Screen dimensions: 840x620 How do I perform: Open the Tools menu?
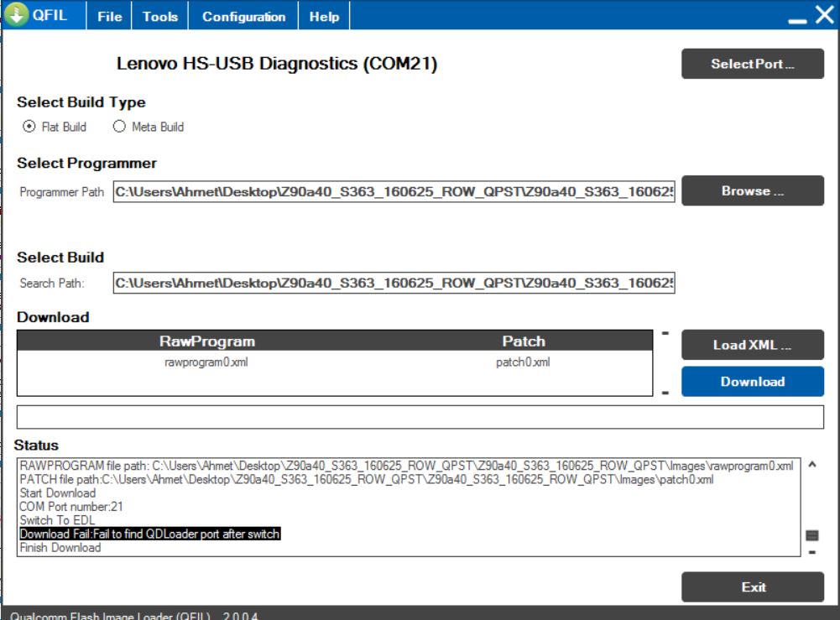pyautogui.click(x=159, y=17)
